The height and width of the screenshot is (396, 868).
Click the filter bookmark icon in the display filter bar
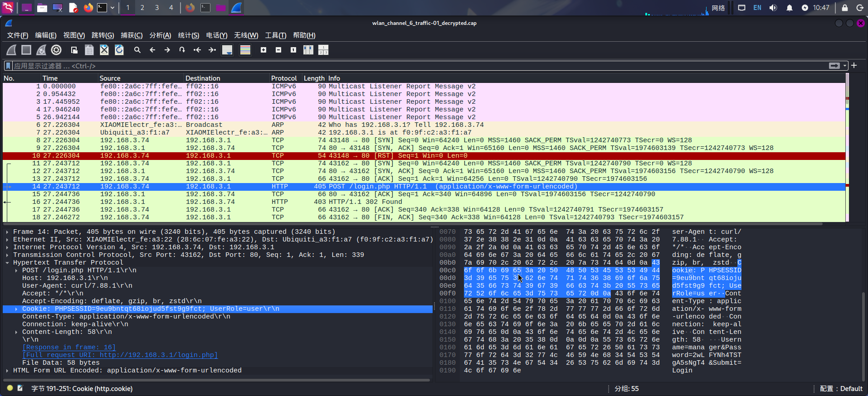point(8,66)
